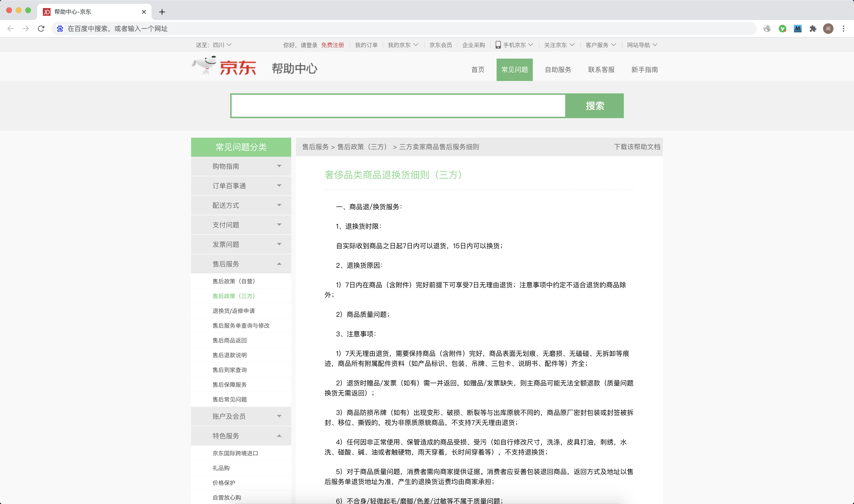Open 售后到家查询 sidebar item
The height and width of the screenshot is (504, 854).
pyautogui.click(x=230, y=370)
